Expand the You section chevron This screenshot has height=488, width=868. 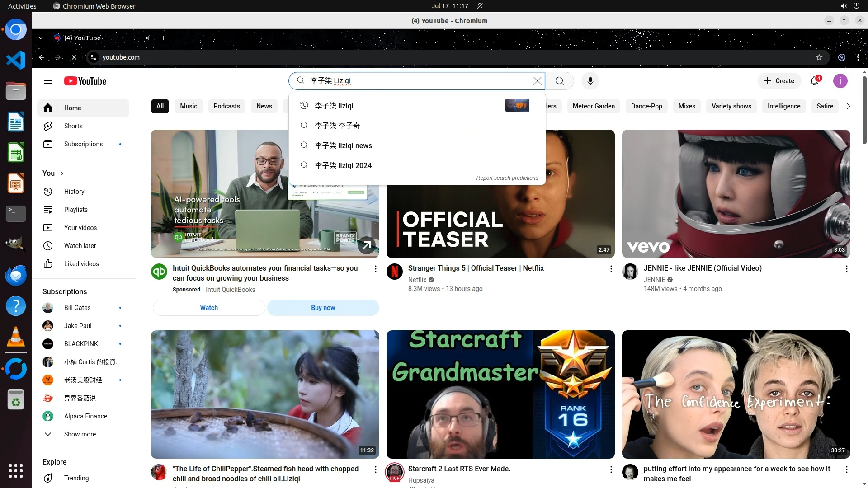coord(62,174)
